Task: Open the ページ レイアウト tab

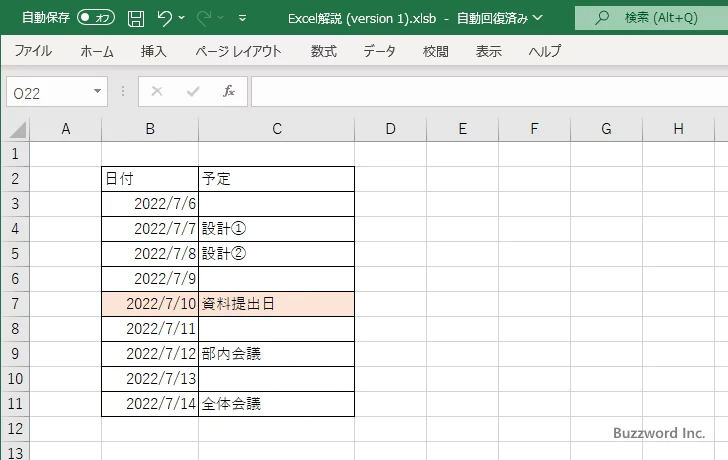Action: coord(238,51)
